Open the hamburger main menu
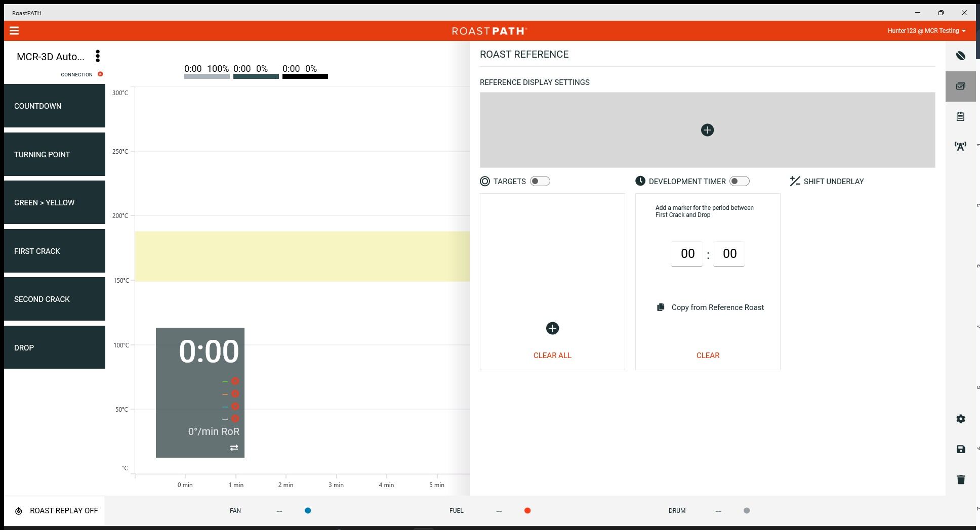 point(14,31)
